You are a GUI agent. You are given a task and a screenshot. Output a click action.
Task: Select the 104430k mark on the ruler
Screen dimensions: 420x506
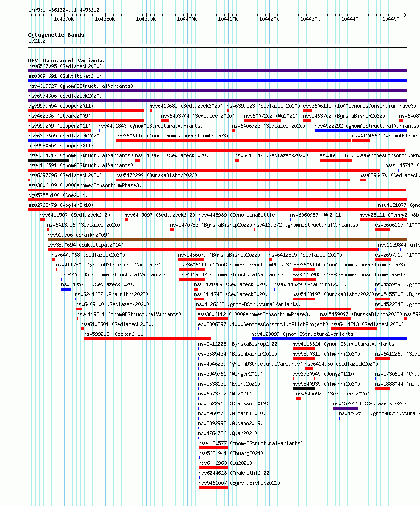(x=310, y=19)
